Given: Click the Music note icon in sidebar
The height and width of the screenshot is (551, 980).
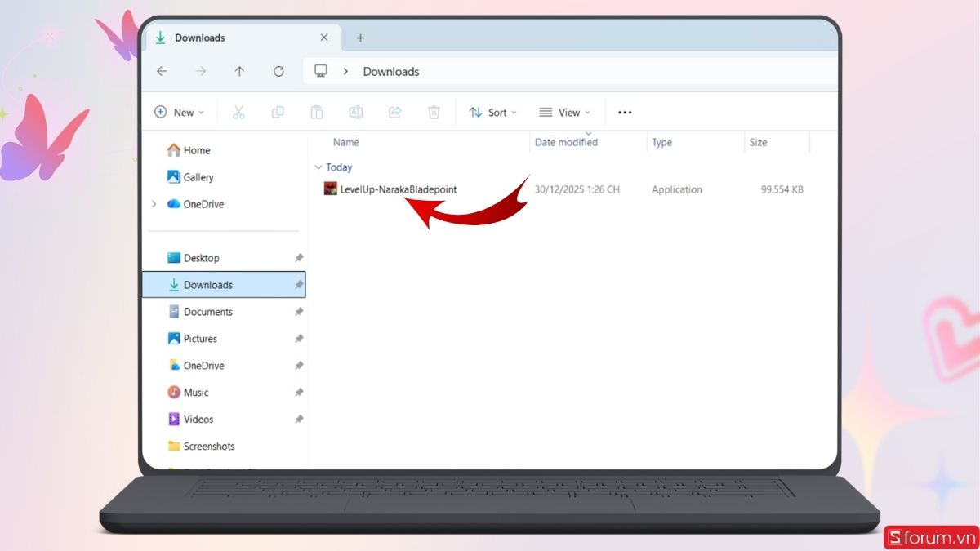Looking at the screenshot, I should point(173,393).
